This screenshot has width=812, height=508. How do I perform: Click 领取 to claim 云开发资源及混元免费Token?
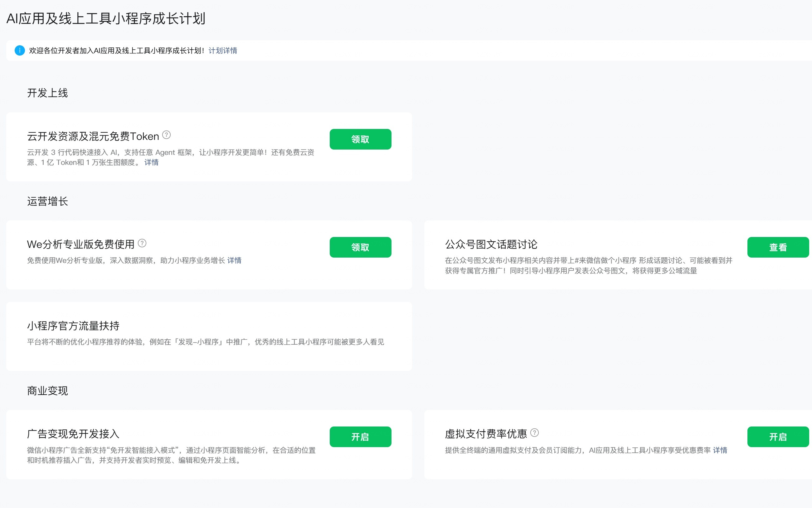coord(360,139)
